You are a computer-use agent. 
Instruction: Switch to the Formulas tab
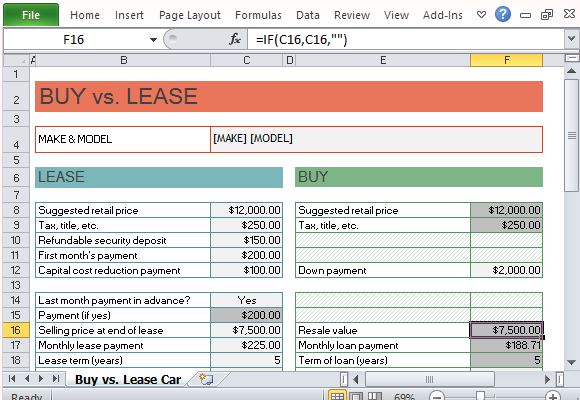pos(258,15)
